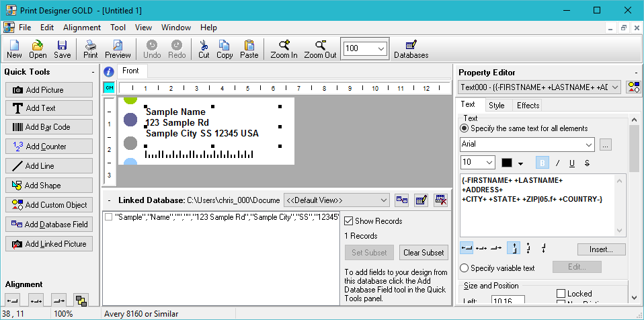This screenshot has width=644, height=320.
Task: Collapse the Property Editor panel
Action: coord(636,73)
